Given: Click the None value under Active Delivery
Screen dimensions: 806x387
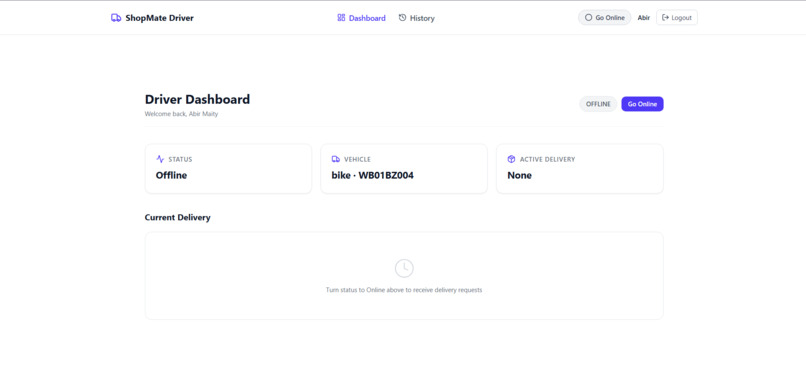Looking at the screenshot, I should pos(520,175).
